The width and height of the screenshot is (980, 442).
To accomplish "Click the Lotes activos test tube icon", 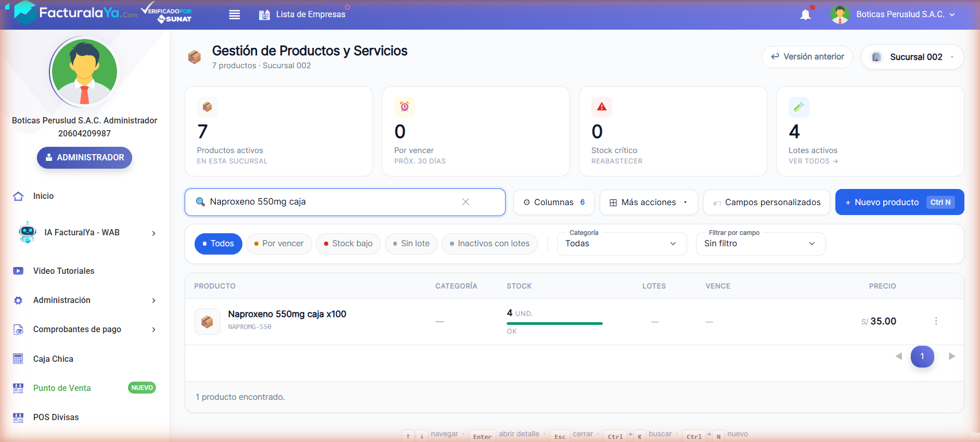I will pos(799,107).
